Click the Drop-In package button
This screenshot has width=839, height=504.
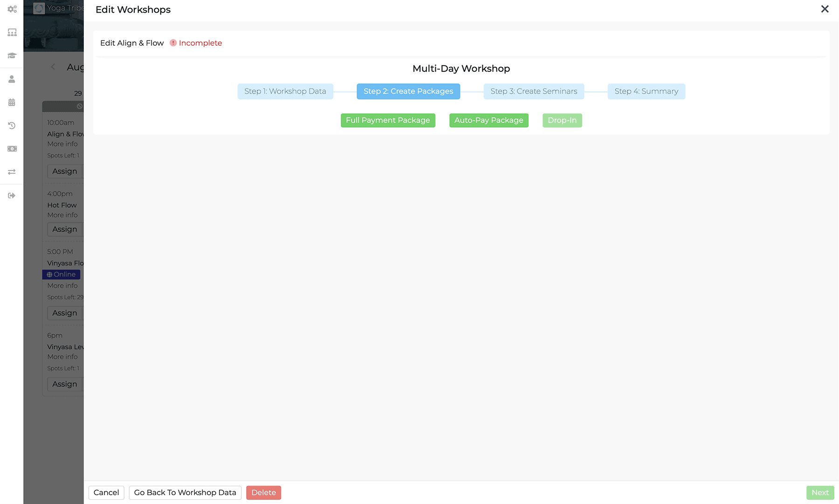tap(562, 120)
